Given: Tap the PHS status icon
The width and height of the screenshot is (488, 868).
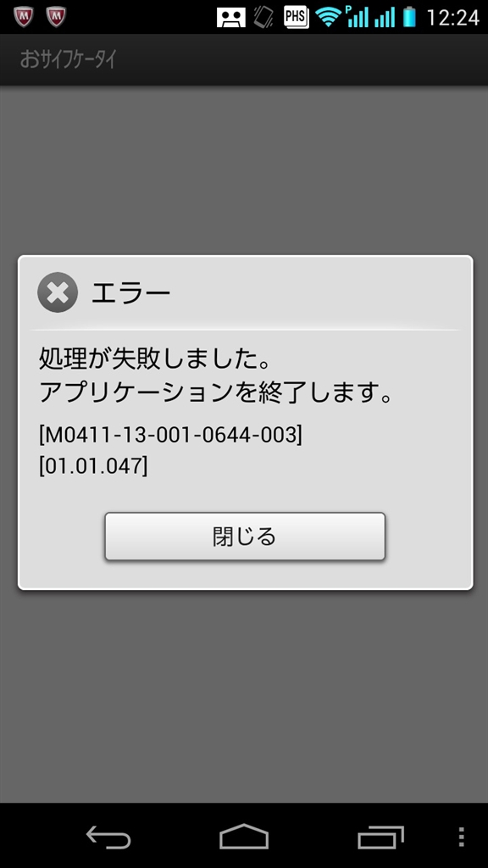Looking at the screenshot, I should 296,17.
